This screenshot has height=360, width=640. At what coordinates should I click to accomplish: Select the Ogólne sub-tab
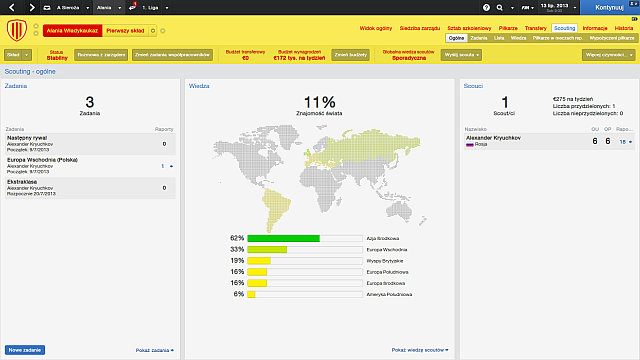tap(456, 38)
